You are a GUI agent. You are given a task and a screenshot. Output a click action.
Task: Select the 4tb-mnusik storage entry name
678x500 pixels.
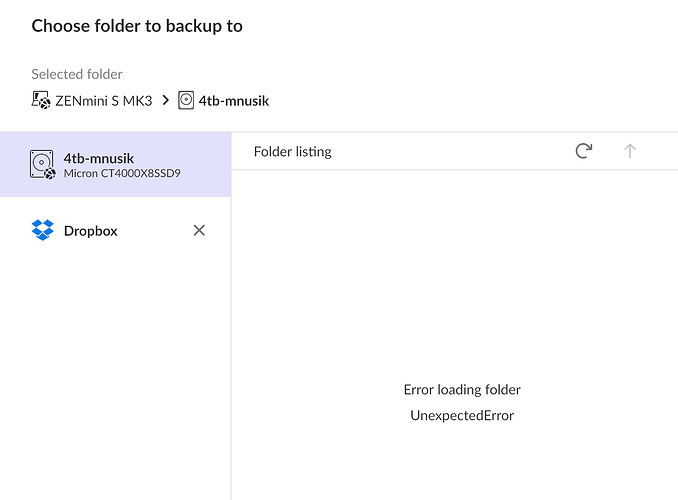[x=99, y=157]
